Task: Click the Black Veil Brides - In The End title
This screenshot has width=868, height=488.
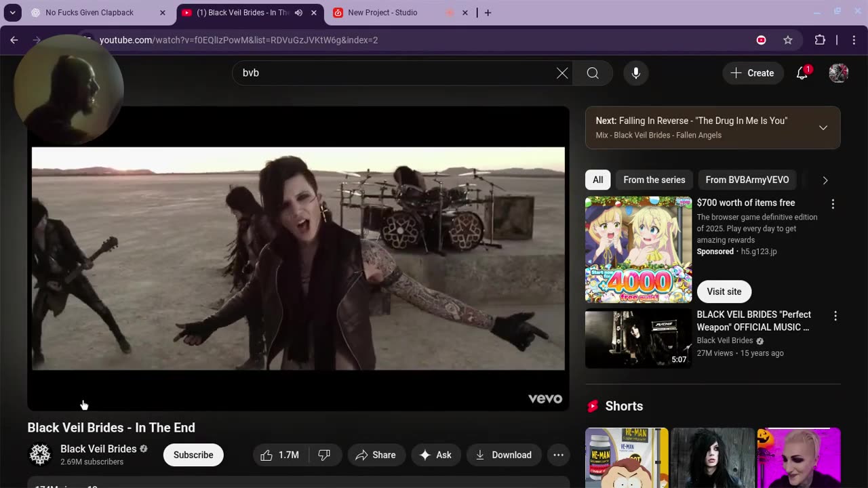Action: coord(111,428)
